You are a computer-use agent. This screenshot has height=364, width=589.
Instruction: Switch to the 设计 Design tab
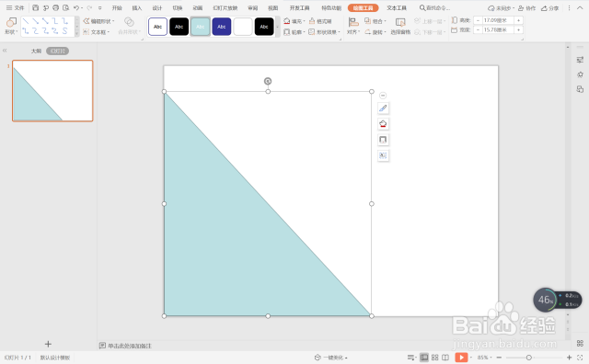[157, 8]
